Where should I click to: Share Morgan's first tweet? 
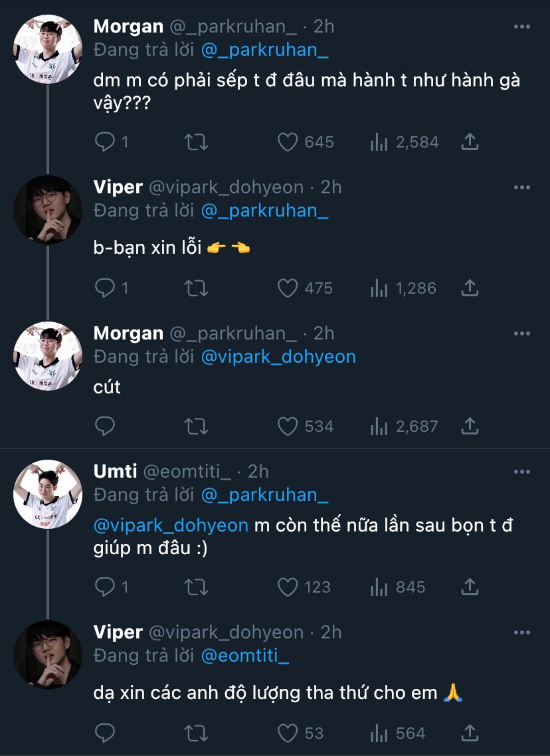[470, 142]
